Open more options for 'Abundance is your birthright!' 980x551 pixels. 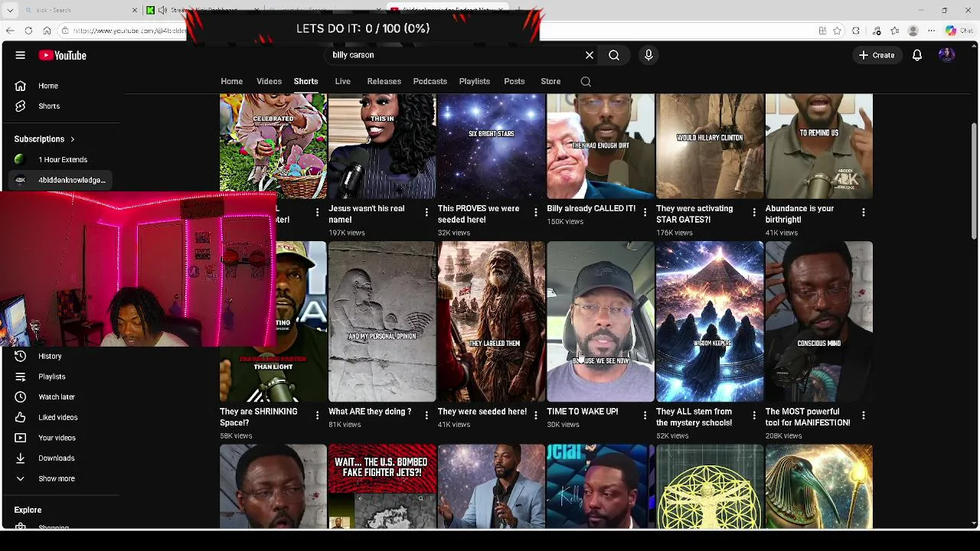tap(863, 212)
